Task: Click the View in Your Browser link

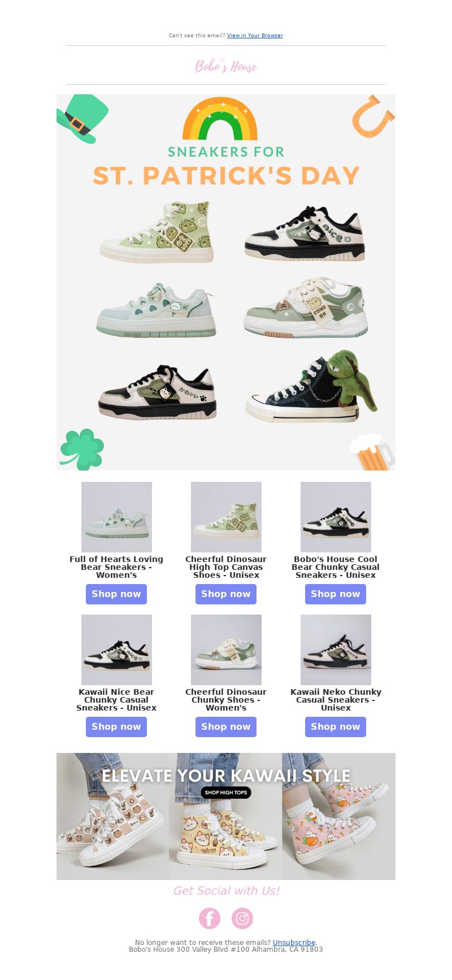Action: tap(255, 36)
